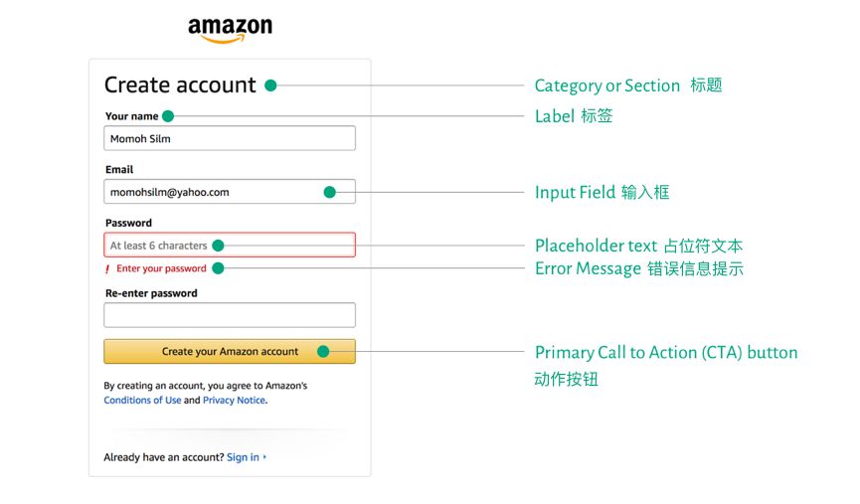Click the red exclamation error icon
The height and width of the screenshot is (504, 860).
tap(107, 269)
